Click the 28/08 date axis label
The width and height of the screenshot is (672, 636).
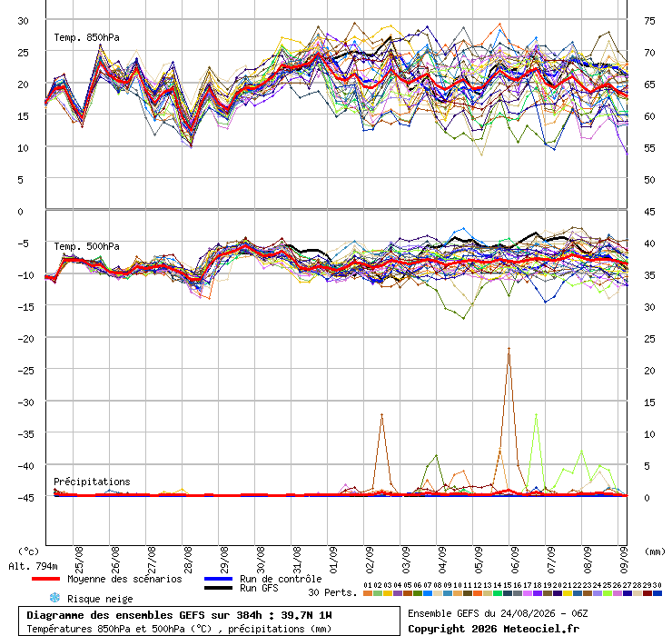(x=188, y=560)
